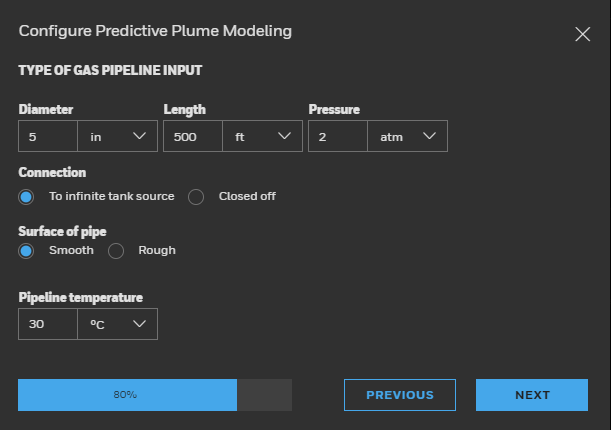Pick the Rough pipe surface option
This screenshot has width=611, height=430.
(116, 250)
